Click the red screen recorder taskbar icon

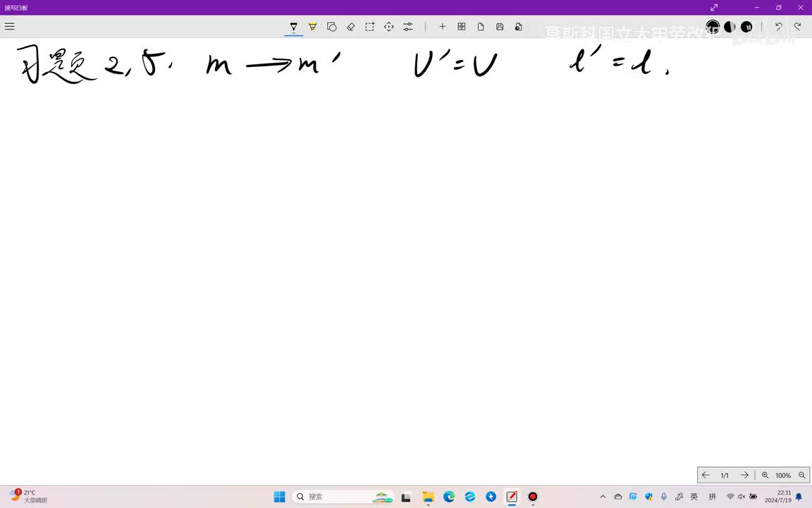(532, 497)
